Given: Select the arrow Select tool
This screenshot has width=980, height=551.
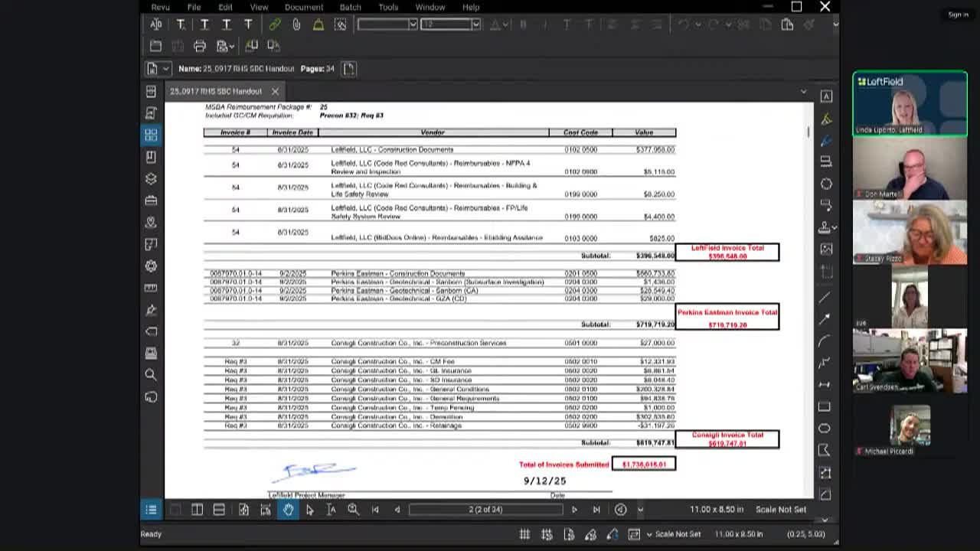Looking at the screenshot, I should point(309,510).
